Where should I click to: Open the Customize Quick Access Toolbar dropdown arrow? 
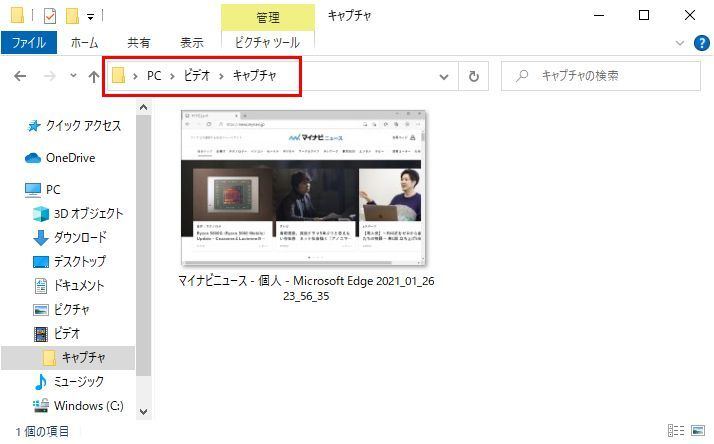pyautogui.click(x=90, y=17)
